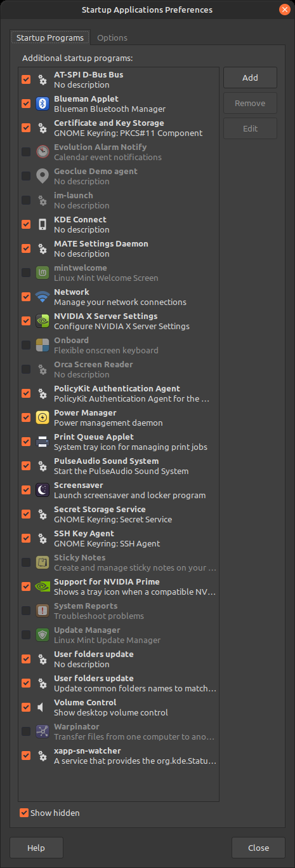Select the Volume Control speaker icon

click(43, 707)
